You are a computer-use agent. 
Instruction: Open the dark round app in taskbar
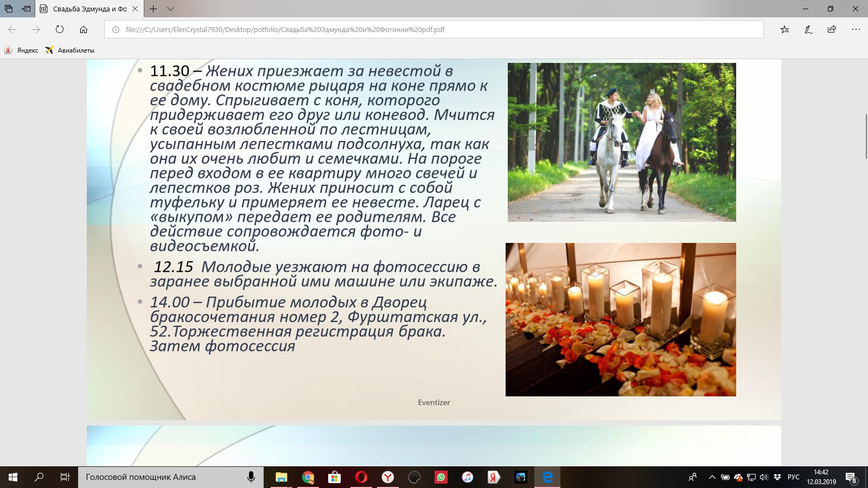click(x=414, y=477)
